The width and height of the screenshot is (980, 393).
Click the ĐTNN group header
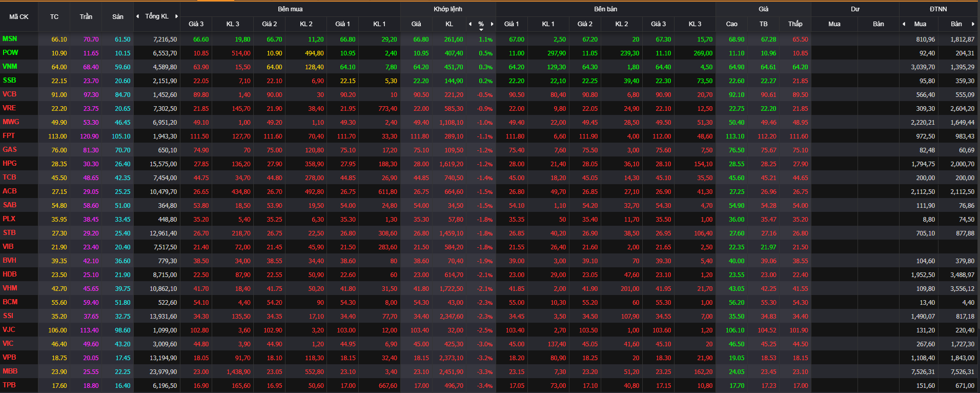pyautogui.click(x=938, y=9)
